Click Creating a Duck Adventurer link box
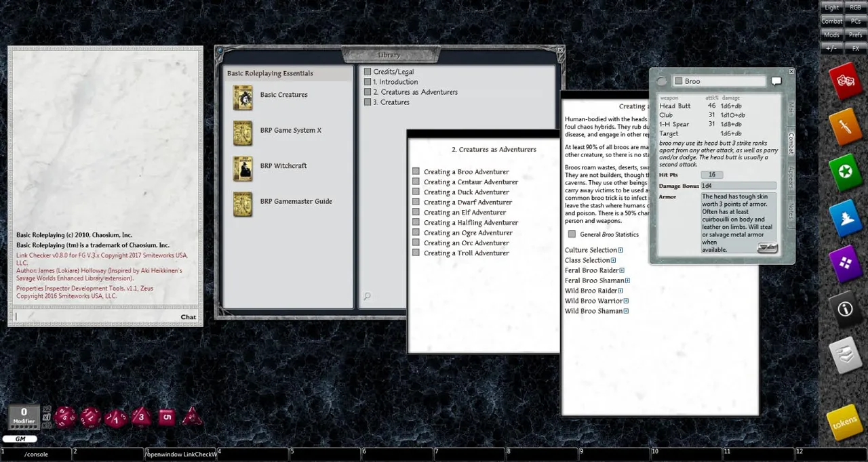Image resolution: width=868 pixels, height=462 pixels. click(x=416, y=192)
